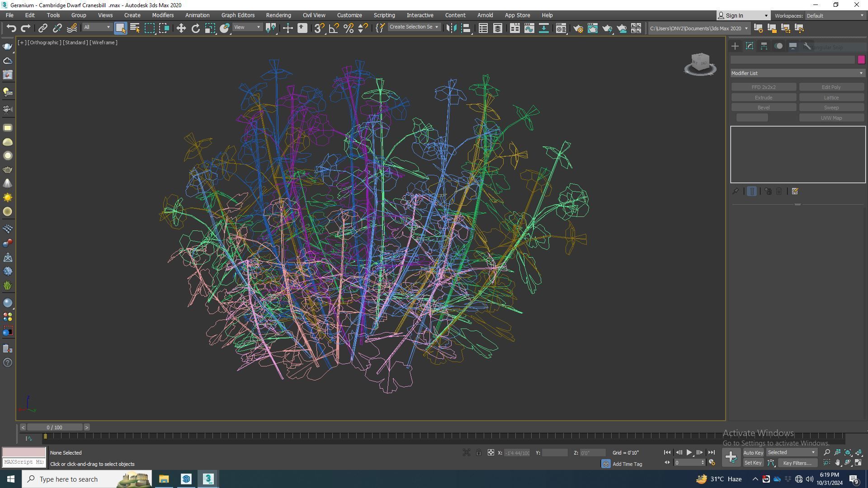Viewport: 868px width, 488px height.
Task: Select the Select and Rotate tool
Action: point(195,28)
